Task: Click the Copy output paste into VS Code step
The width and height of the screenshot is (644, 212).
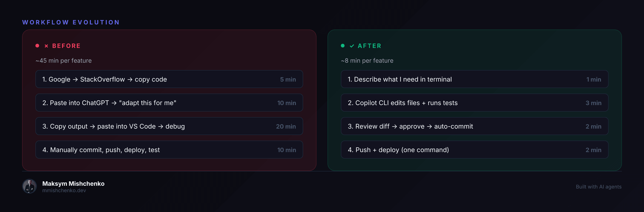Action: coord(169,126)
